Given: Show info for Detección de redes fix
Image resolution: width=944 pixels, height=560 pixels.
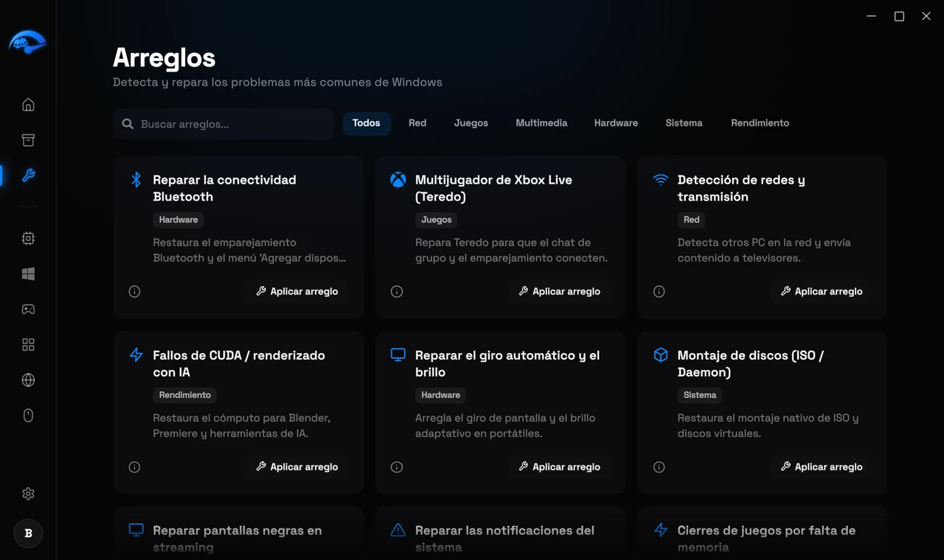Looking at the screenshot, I should click(x=659, y=292).
